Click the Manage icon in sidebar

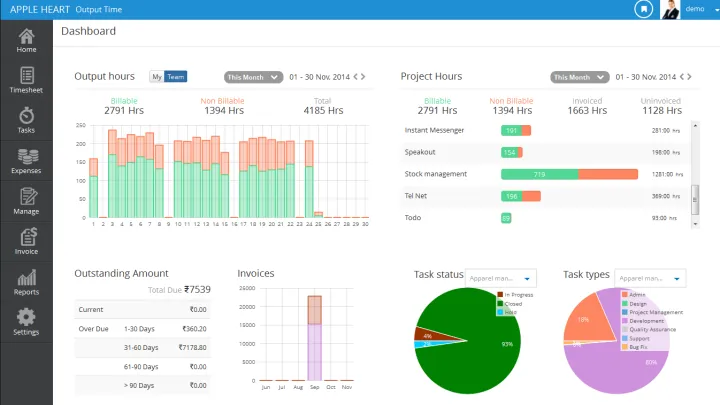coord(26,202)
